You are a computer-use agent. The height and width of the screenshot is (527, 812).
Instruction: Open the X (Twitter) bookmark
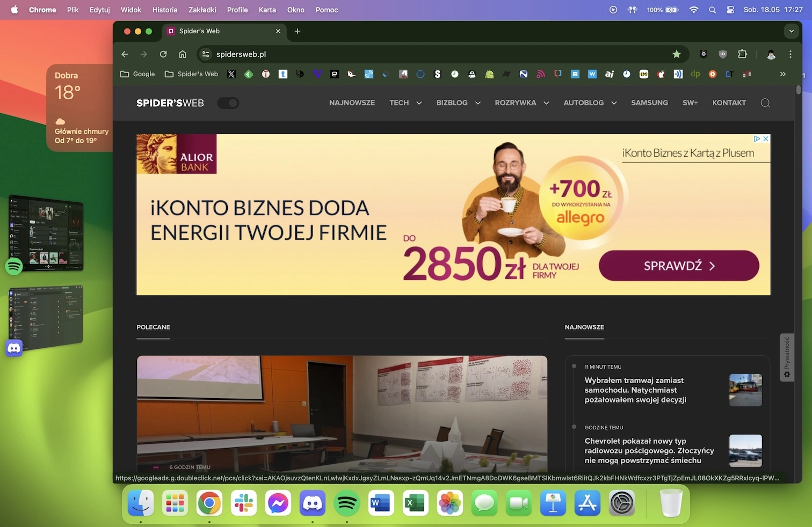pyautogui.click(x=231, y=74)
